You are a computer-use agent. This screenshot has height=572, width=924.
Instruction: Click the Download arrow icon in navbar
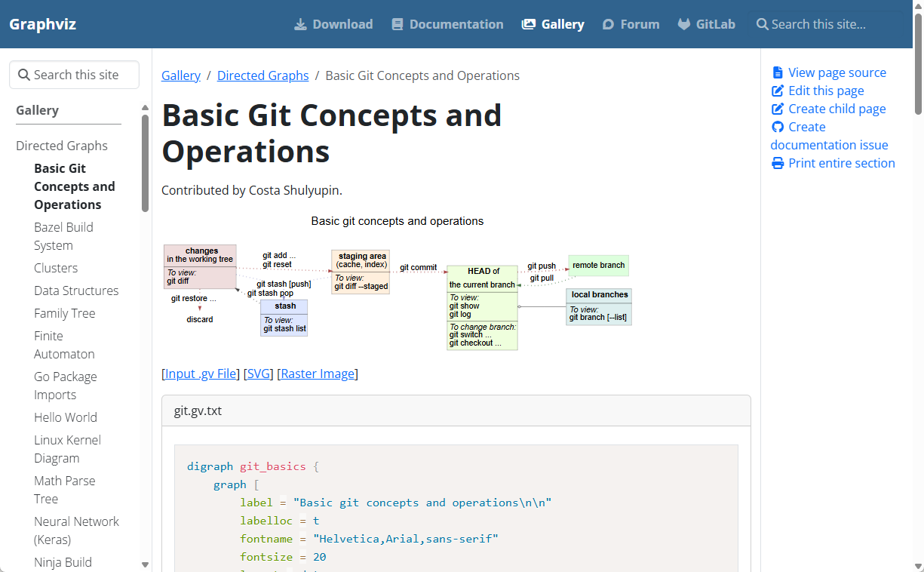(x=300, y=24)
